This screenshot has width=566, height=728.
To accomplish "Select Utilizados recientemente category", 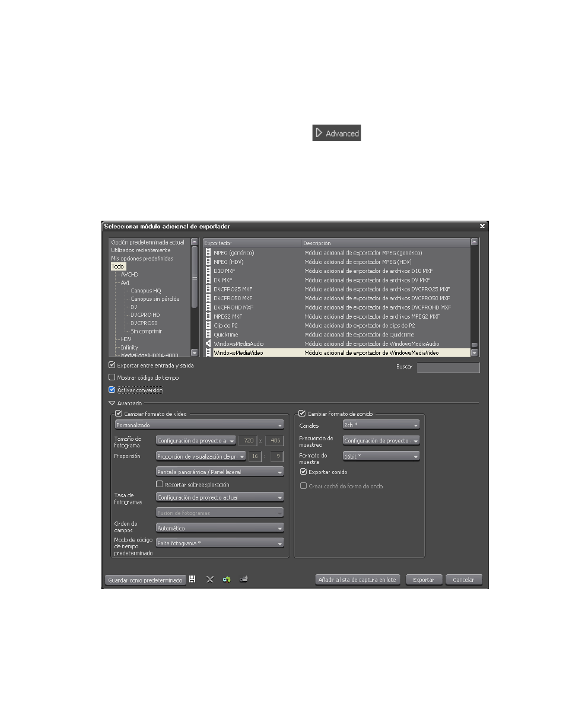I will [x=141, y=250].
